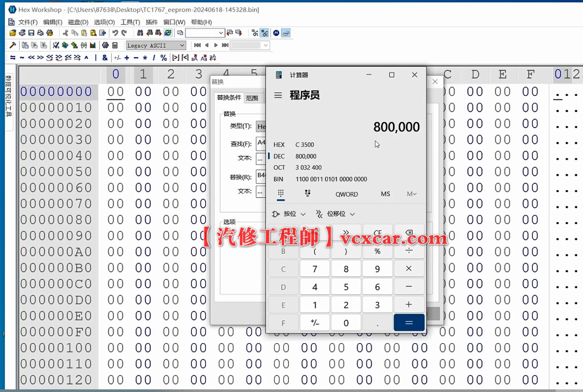583x392 pixels.
Task: Select the Find binoculars tool on the toolbar
Action: pyautogui.click(x=141, y=33)
